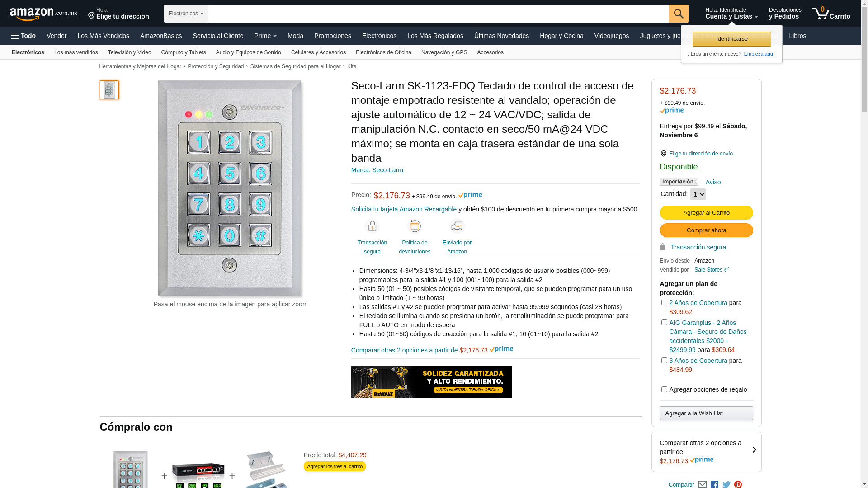Share product via Facebook icon

[x=714, y=484]
